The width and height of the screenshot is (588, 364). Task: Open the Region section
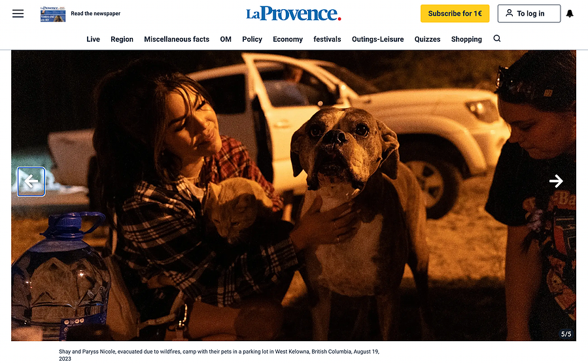click(122, 39)
